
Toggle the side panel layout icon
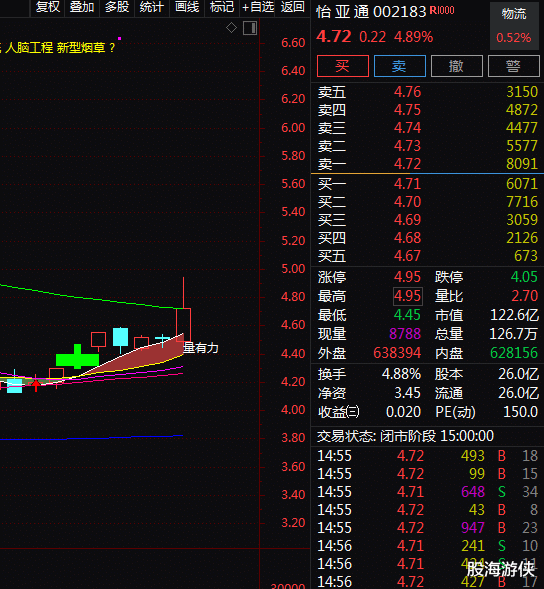pos(250,28)
